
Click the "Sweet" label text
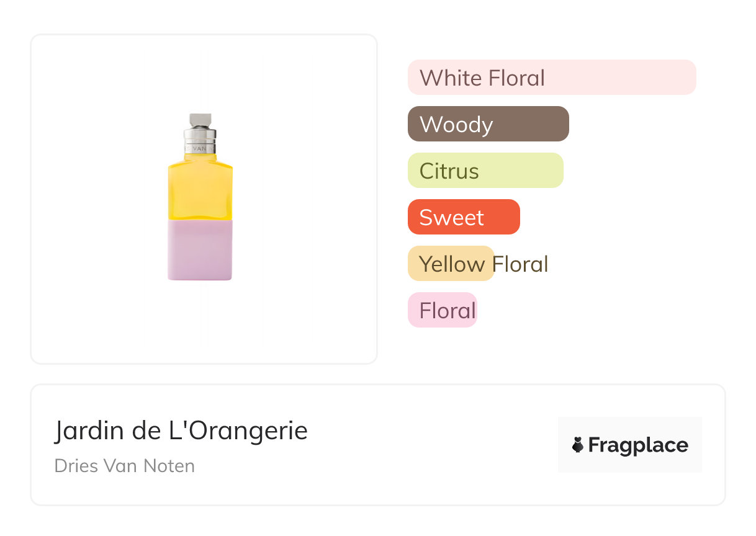point(451,217)
